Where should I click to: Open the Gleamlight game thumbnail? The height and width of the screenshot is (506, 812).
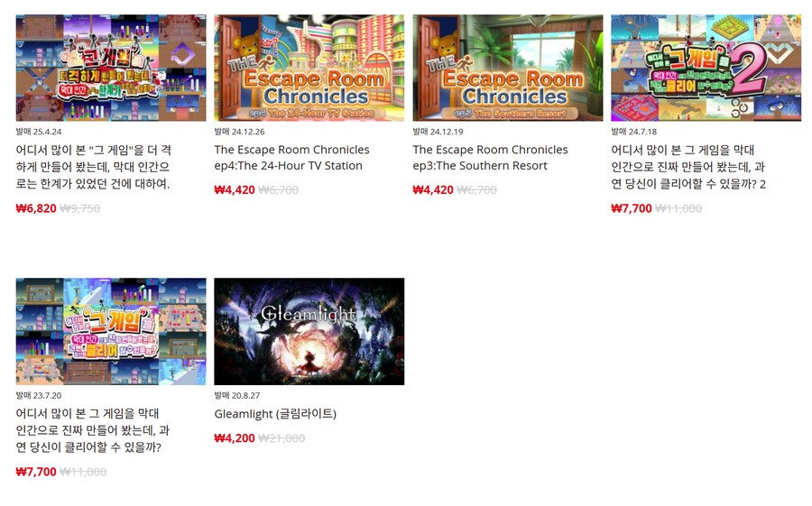[309, 331]
